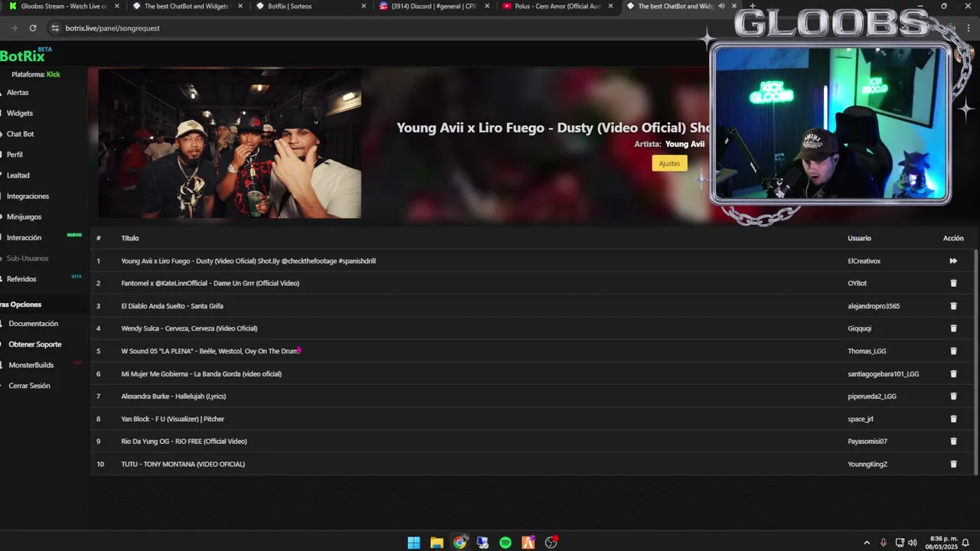This screenshot has width=980, height=551.
Task: Delete Rio Da Yung OG RIO FREE request
Action: click(x=953, y=442)
